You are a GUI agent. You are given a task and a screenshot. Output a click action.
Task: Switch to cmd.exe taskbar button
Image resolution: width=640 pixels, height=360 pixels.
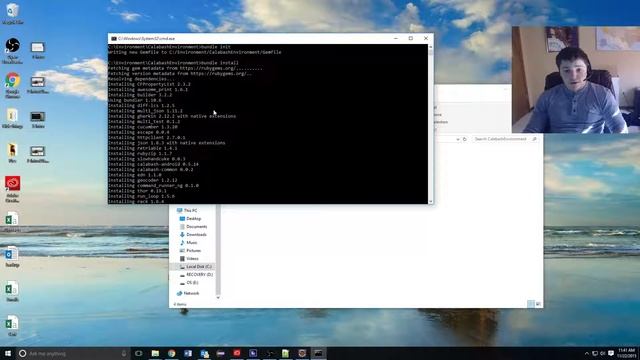click(318, 353)
